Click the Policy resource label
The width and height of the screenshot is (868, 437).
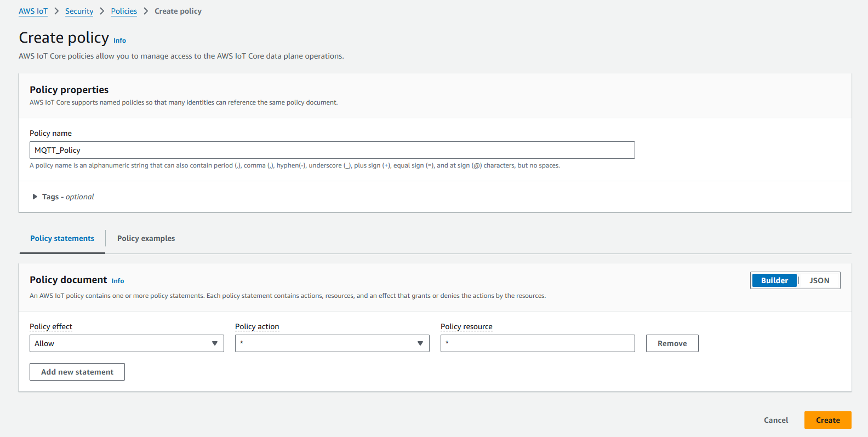[x=466, y=326]
